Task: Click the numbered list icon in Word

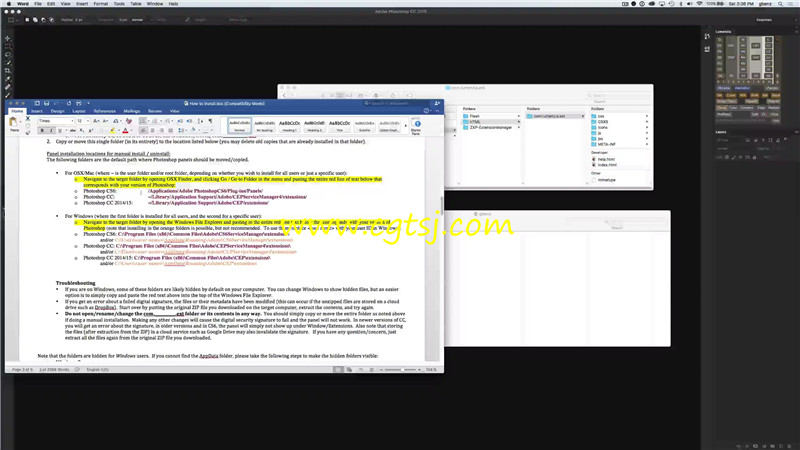Action: 155,121
